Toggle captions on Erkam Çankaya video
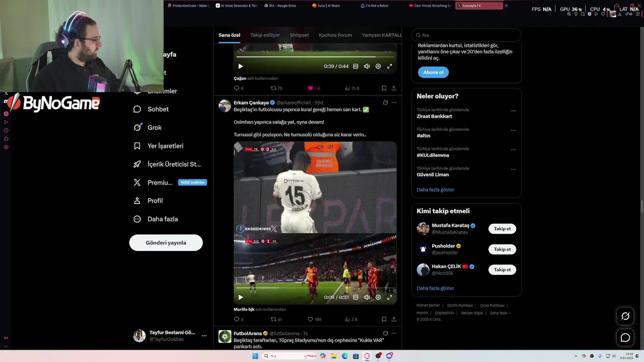The width and height of the screenshot is (644, 362). [356, 297]
